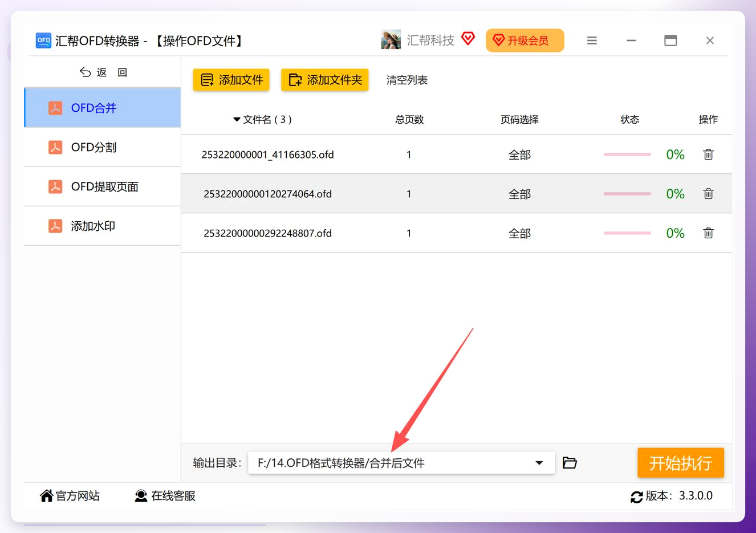Click the 汇帮科技 account name
Image resolution: width=756 pixels, height=533 pixels.
pos(430,40)
